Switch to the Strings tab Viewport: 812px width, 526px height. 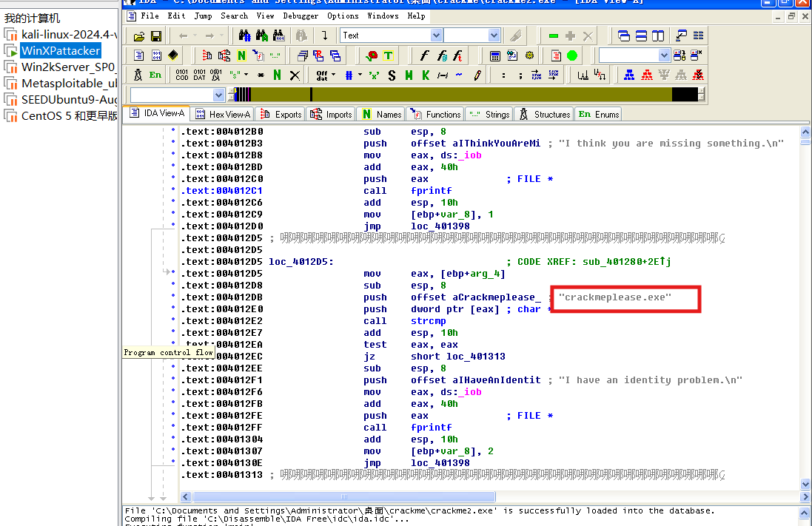(x=489, y=115)
